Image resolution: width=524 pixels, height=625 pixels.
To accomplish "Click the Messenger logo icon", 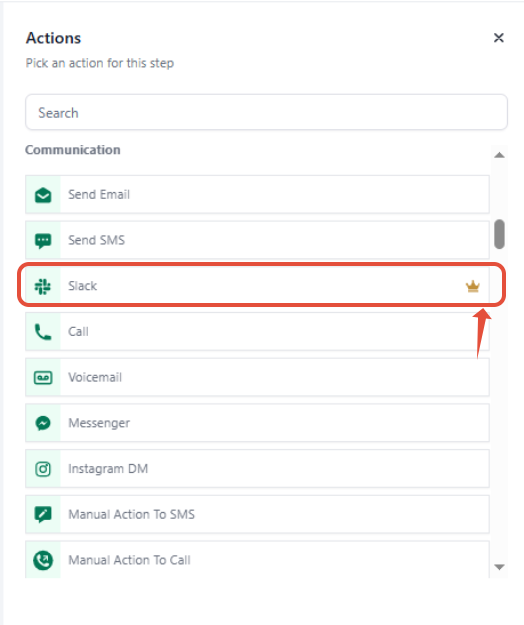I will coord(43,423).
